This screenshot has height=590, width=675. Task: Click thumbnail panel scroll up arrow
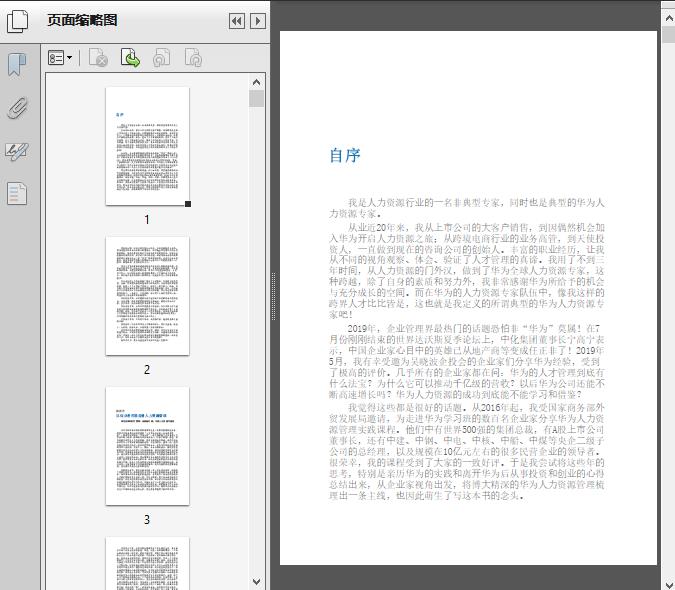pos(257,82)
